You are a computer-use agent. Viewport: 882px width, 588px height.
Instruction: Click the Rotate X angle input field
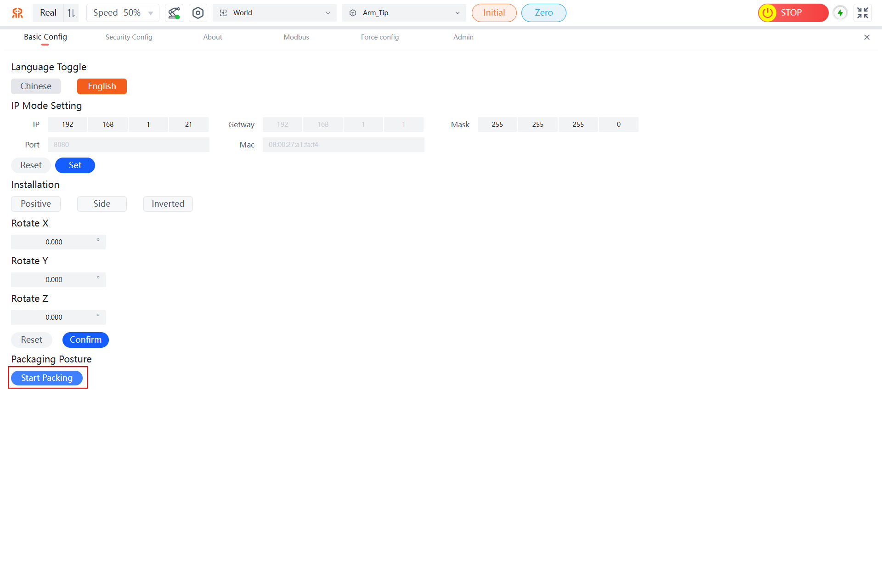coord(54,242)
